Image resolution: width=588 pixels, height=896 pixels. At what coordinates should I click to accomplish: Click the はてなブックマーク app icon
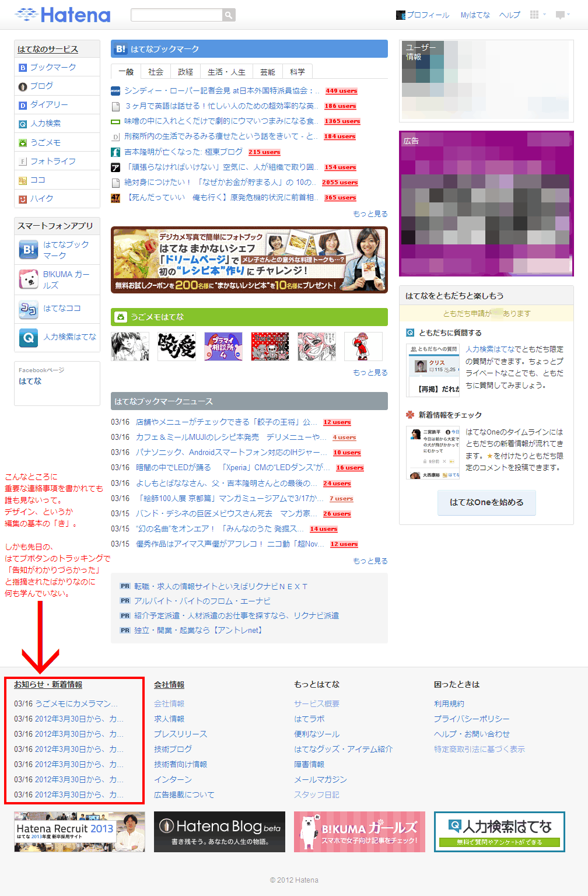click(x=29, y=250)
